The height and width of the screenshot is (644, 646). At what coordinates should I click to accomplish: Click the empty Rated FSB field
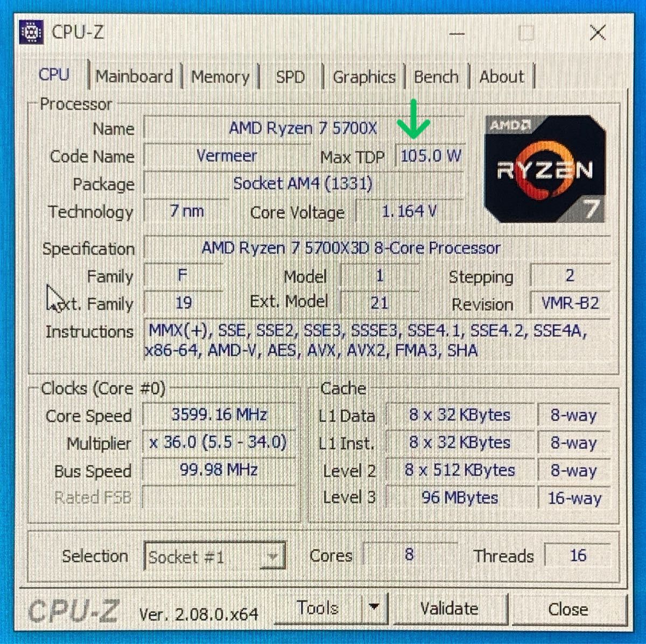click(219, 497)
